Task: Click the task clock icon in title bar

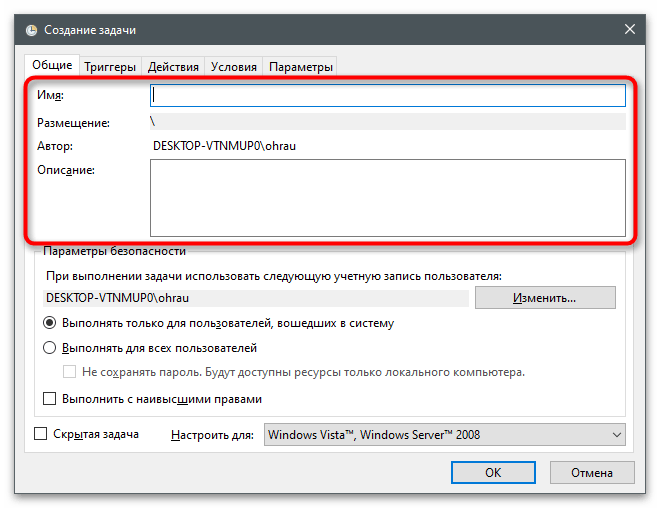Action: pyautogui.click(x=31, y=30)
